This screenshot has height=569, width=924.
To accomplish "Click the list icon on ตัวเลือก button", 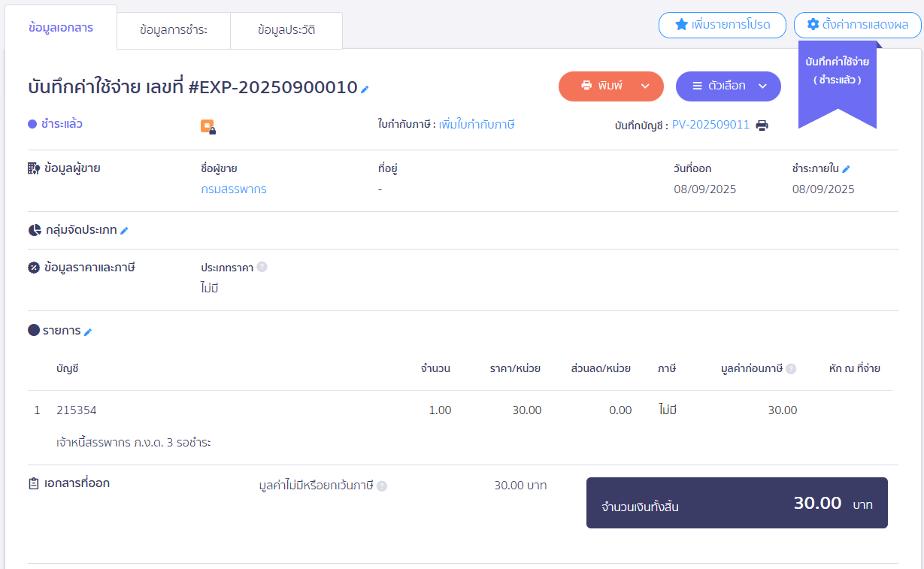I will (697, 86).
